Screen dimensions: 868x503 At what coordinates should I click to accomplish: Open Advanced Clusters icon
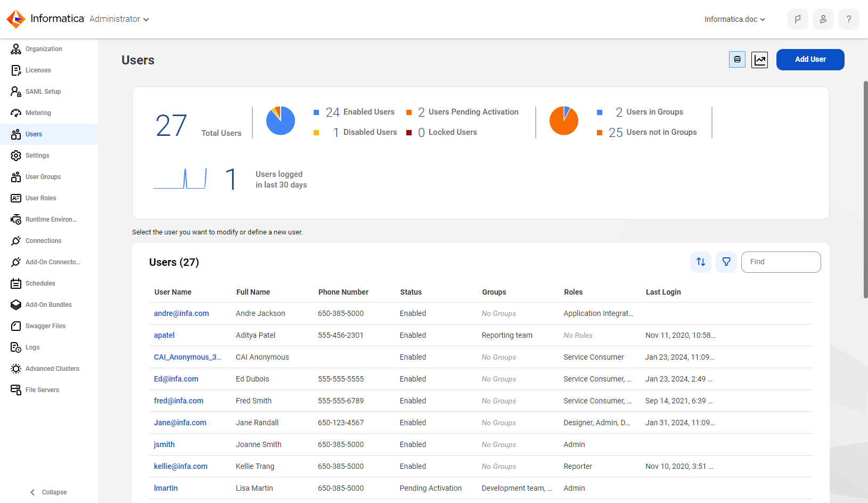coord(16,369)
